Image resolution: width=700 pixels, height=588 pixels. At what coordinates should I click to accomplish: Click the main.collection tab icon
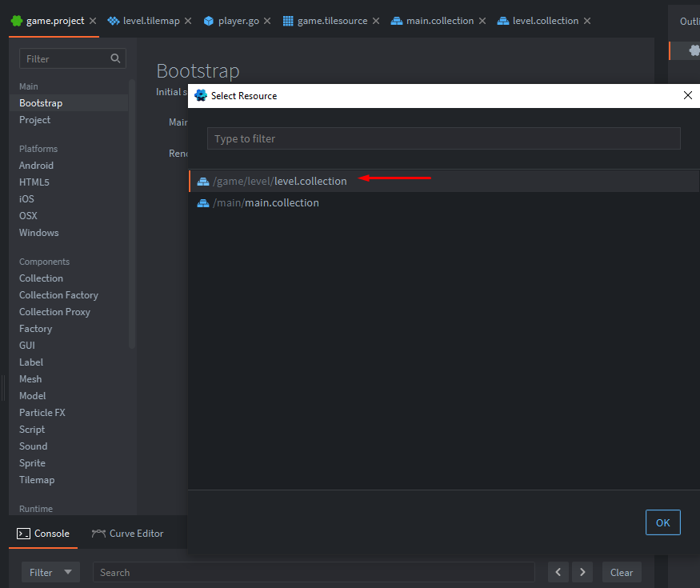coord(397,21)
